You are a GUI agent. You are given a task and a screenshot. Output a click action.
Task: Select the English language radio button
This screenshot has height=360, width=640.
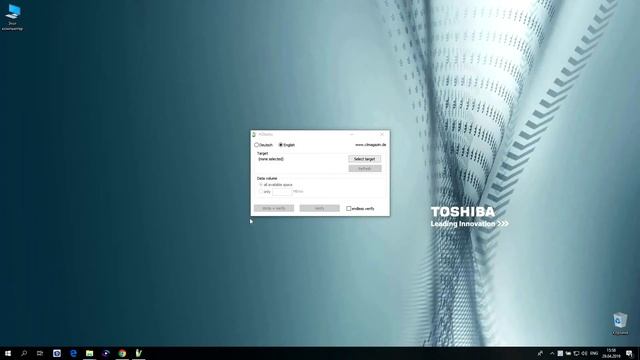click(281, 145)
